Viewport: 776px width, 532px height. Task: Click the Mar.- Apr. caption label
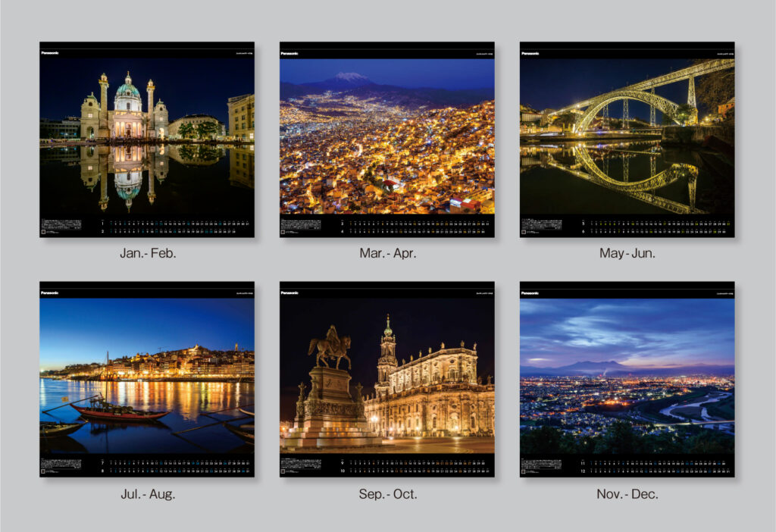(x=387, y=253)
